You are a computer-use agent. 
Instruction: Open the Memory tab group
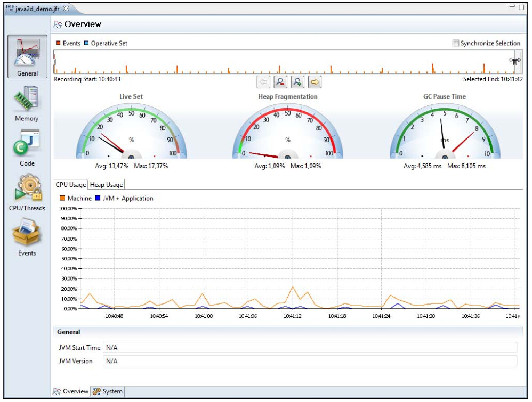pos(27,101)
